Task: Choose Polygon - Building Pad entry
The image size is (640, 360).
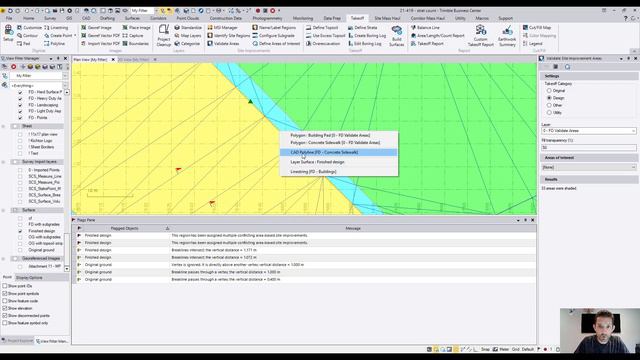Action: (x=338, y=135)
